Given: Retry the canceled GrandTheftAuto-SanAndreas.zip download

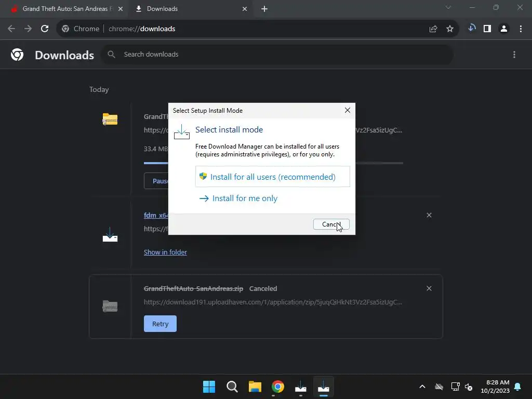Looking at the screenshot, I should pos(160,324).
